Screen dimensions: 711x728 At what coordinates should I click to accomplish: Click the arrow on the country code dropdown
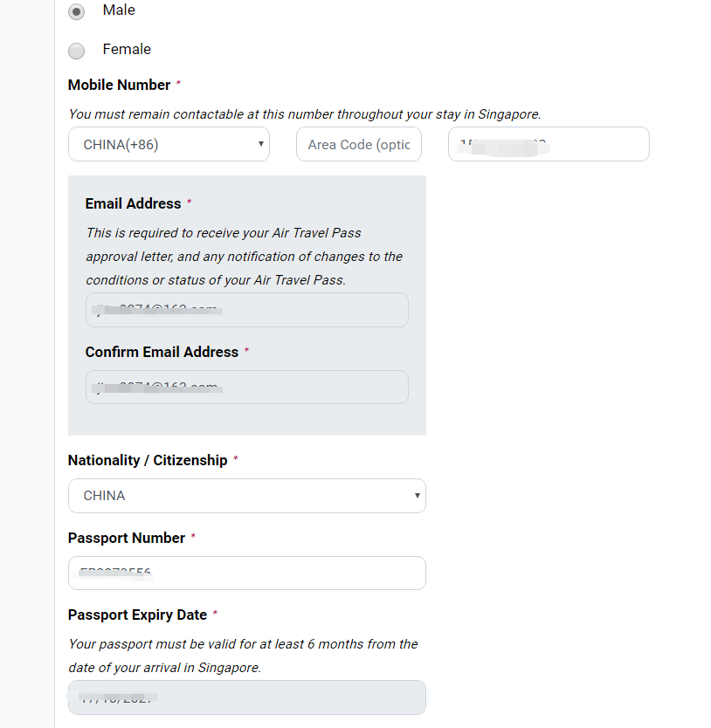(260, 145)
